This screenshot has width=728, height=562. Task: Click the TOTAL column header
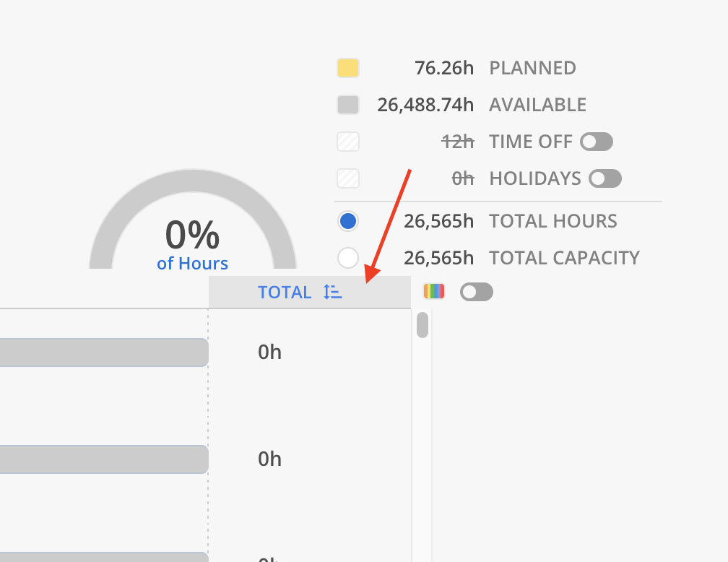pyautogui.click(x=285, y=293)
